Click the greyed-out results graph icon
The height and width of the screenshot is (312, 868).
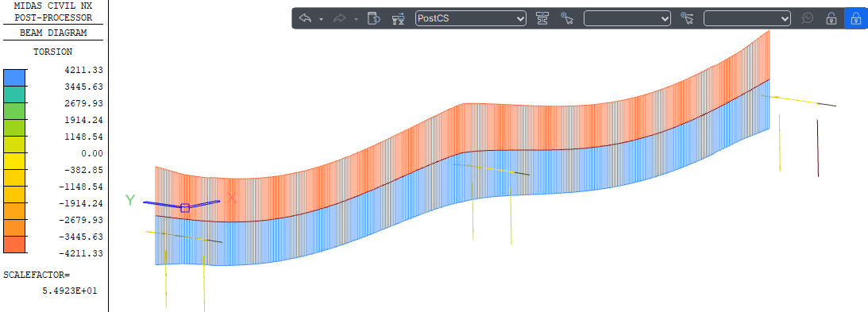[807, 18]
